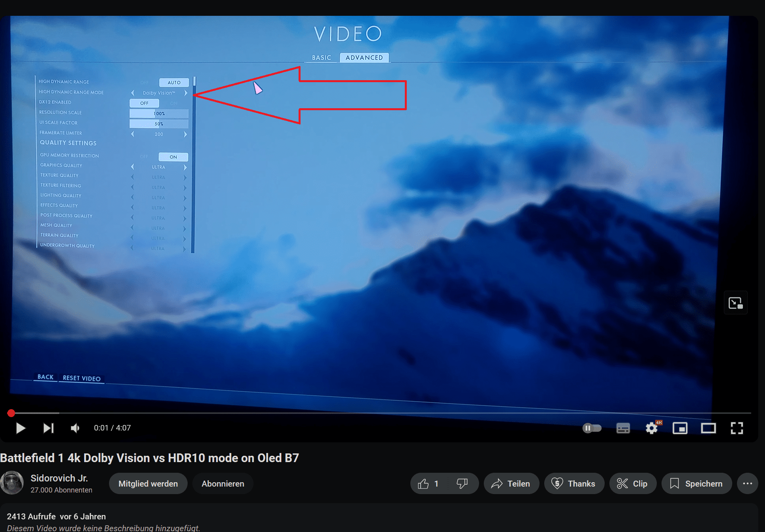Click the 2413 Aufrufe views text
The image size is (765, 532).
point(31,517)
